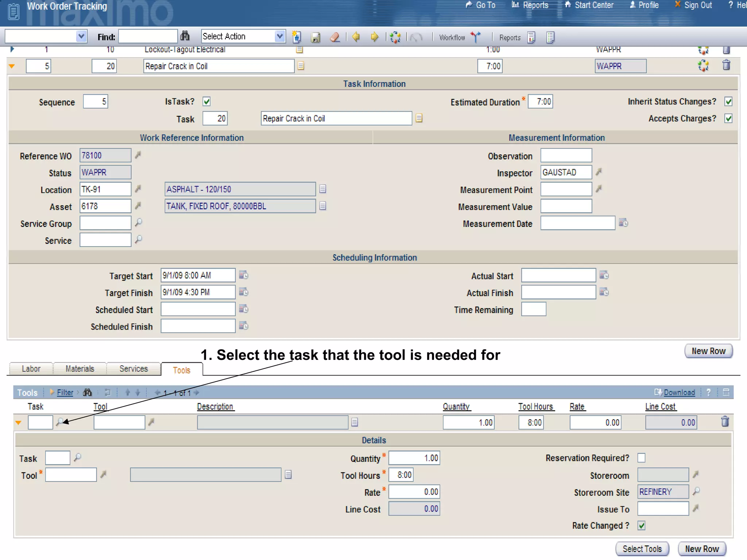Sort Tools table by Quantity column

[456, 406]
